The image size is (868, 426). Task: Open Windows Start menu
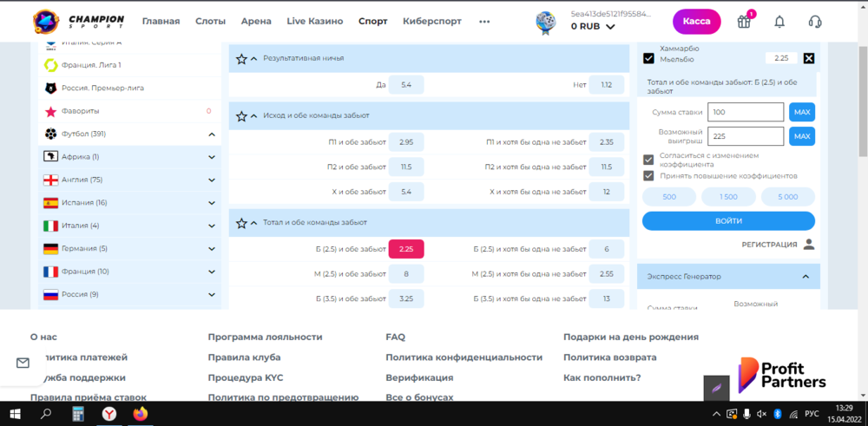tap(16, 414)
